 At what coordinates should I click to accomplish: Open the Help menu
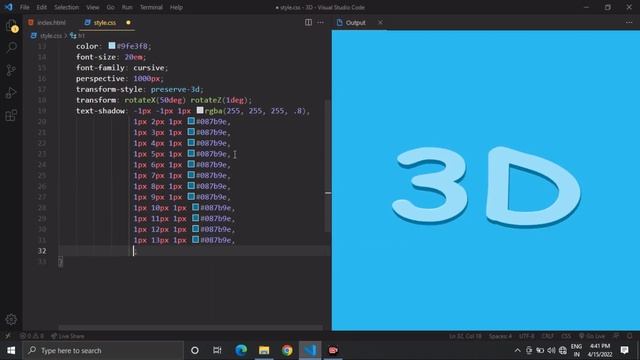click(x=176, y=7)
